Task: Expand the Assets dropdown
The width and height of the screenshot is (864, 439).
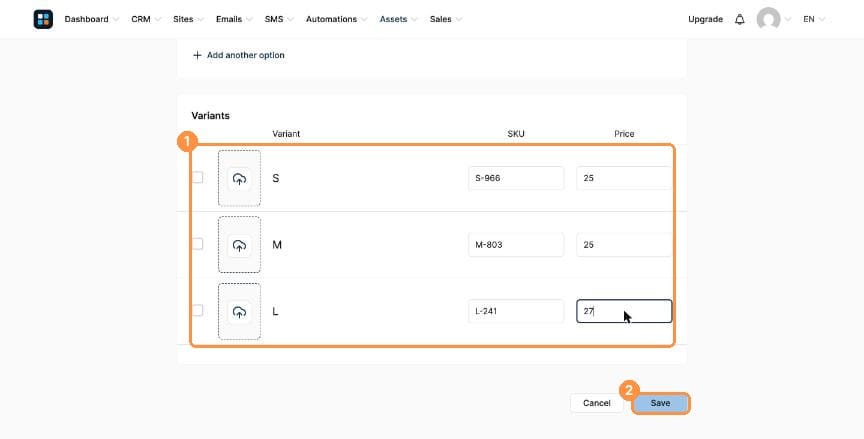Action: click(398, 19)
